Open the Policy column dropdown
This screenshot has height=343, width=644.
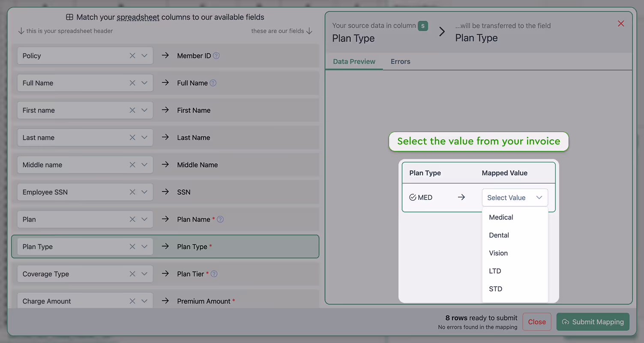[x=144, y=56]
